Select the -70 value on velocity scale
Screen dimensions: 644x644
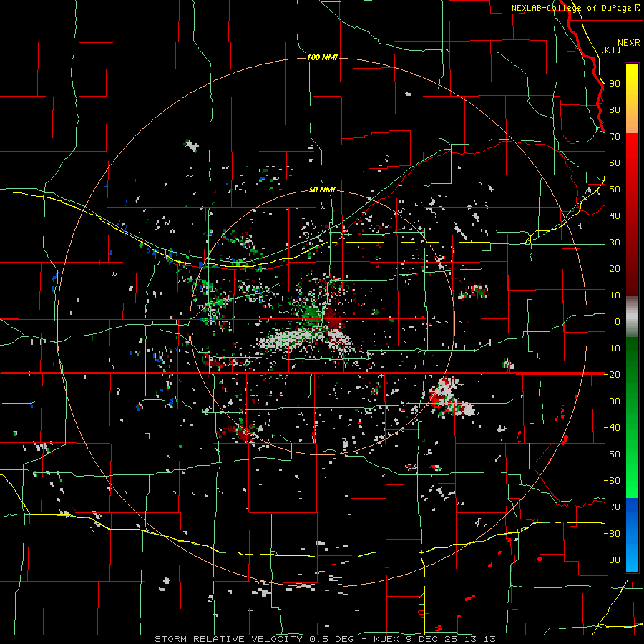612,507
